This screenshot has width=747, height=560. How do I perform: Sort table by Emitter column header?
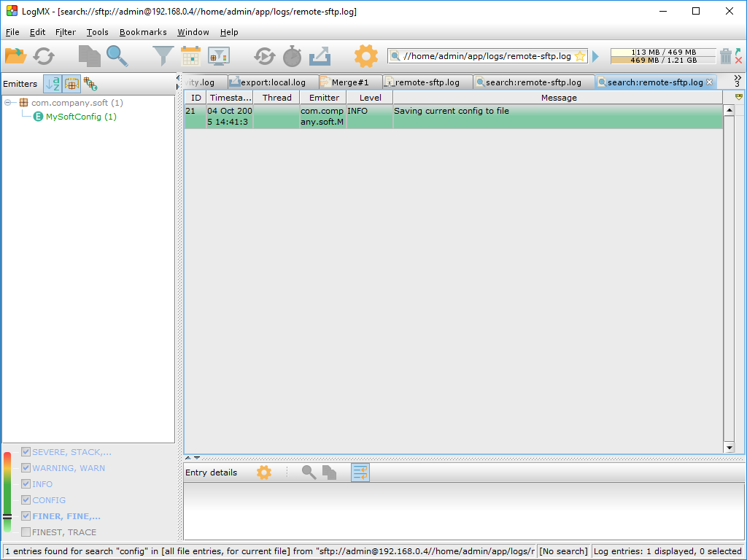coord(323,98)
